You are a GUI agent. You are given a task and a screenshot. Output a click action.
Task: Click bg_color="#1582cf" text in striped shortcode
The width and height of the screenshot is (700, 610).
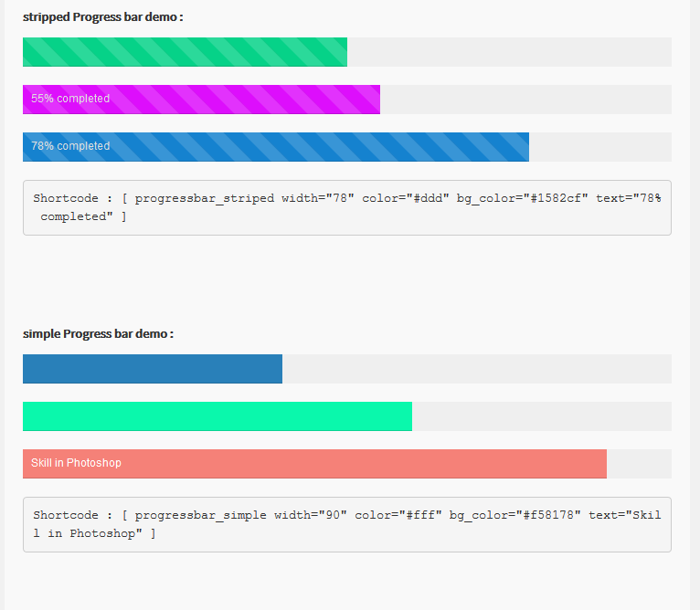point(523,198)
